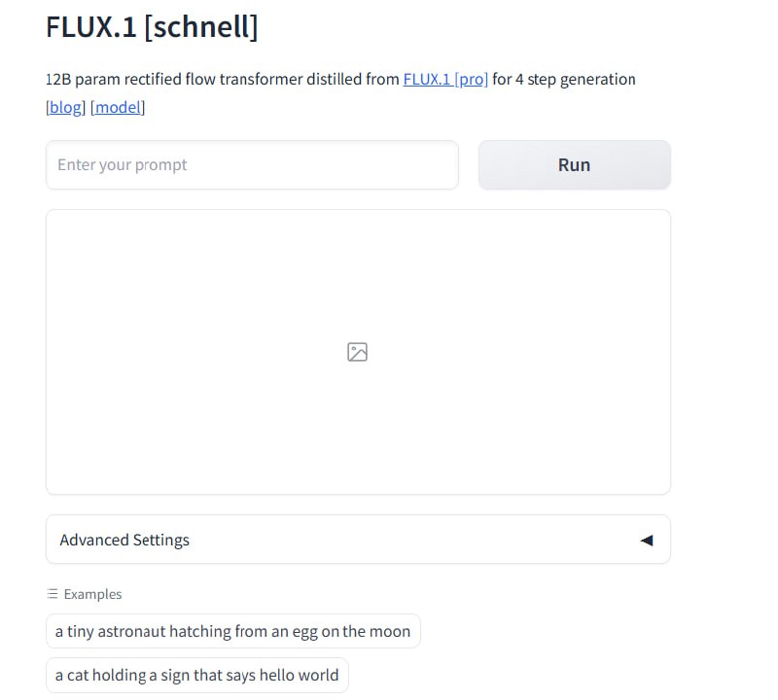Focus the Enter your prompt field
This screenshot has width=778, height=700.
[x=252, y=165]
